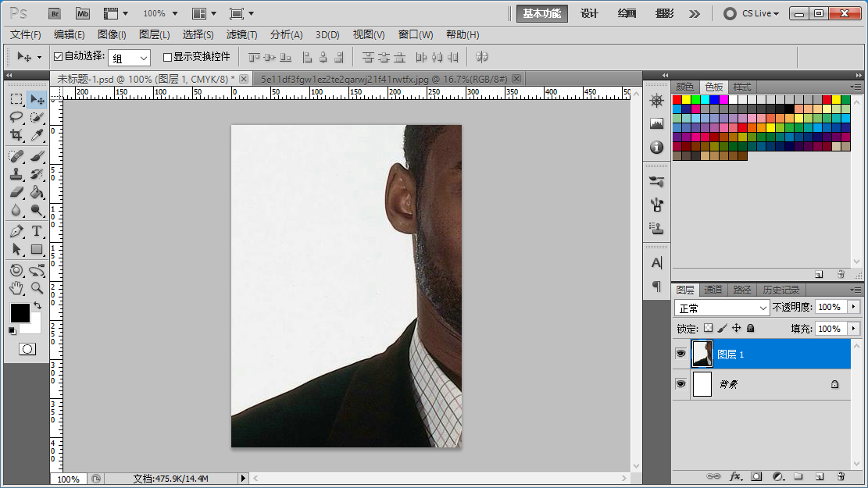The image size is (868, 488).
Task: Uncheck the 自动选择 checkbox
Action: tap(58, 57)
